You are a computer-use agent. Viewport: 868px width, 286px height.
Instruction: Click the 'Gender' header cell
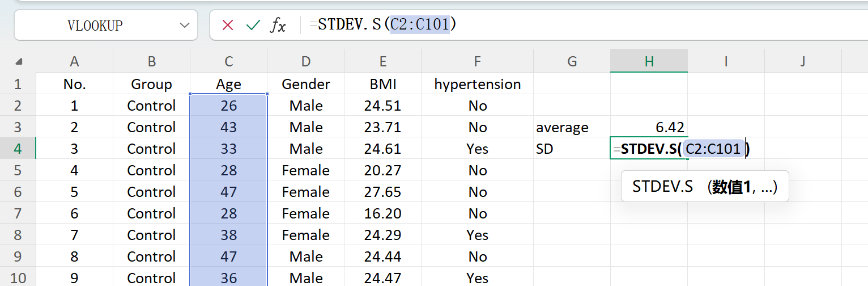(306, 84)
